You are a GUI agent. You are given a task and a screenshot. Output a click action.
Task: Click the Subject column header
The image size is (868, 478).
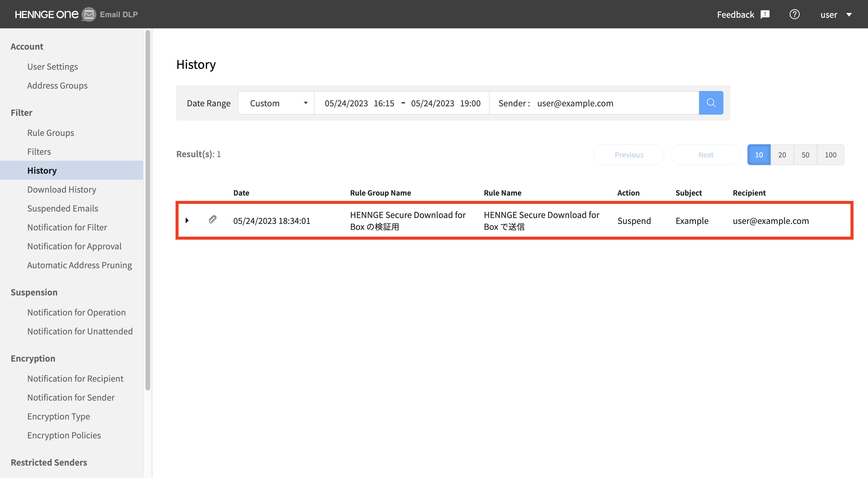(689, 193)
